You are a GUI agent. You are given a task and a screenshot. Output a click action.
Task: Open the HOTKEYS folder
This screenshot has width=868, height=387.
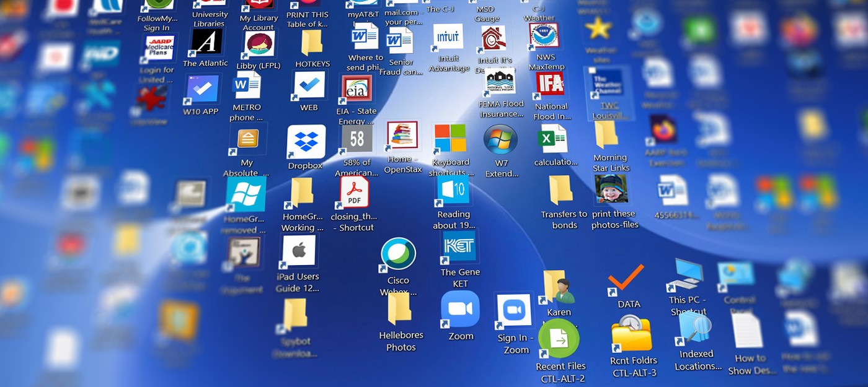(x=312, y=43)
